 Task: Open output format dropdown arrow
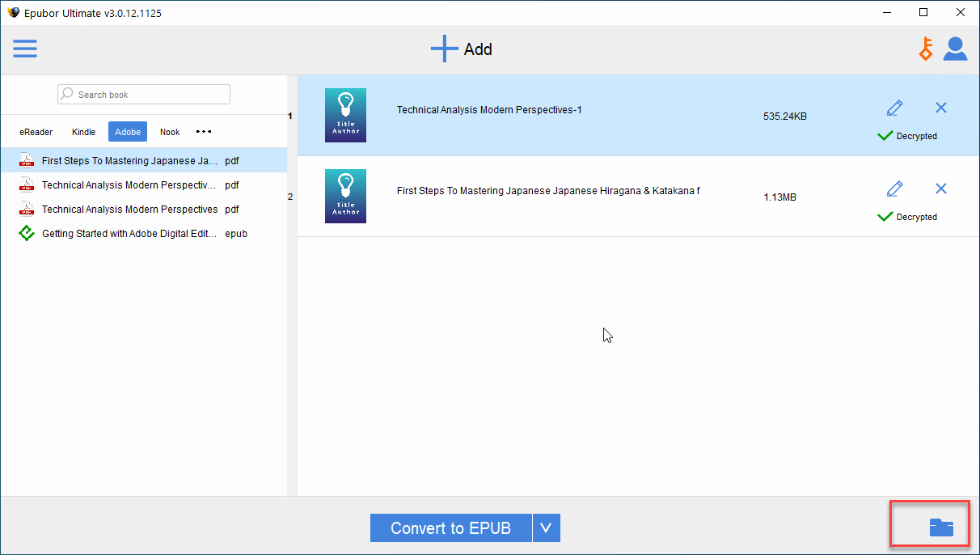pos(546,527)
